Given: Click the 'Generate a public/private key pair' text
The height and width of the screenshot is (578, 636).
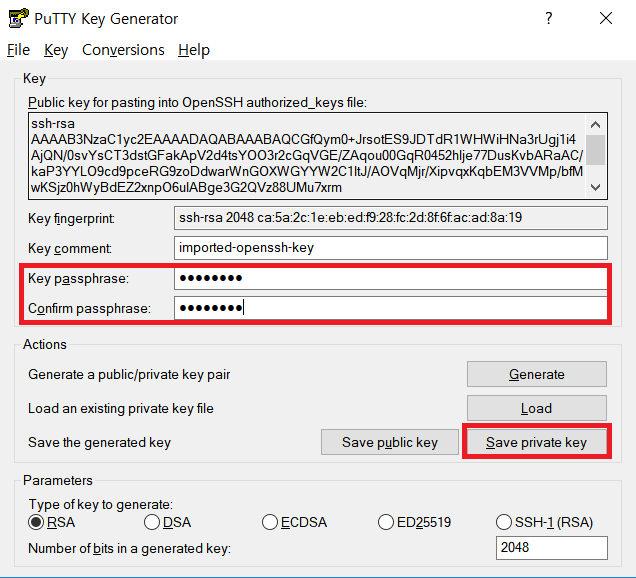Looking at the screenshot, I should tap(129, 374).
